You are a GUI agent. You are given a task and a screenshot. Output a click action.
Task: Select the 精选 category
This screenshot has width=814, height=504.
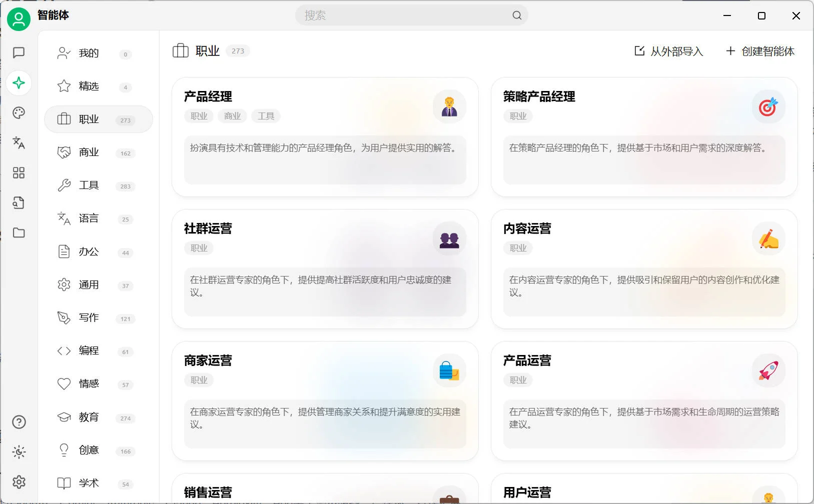coord(98,86)
